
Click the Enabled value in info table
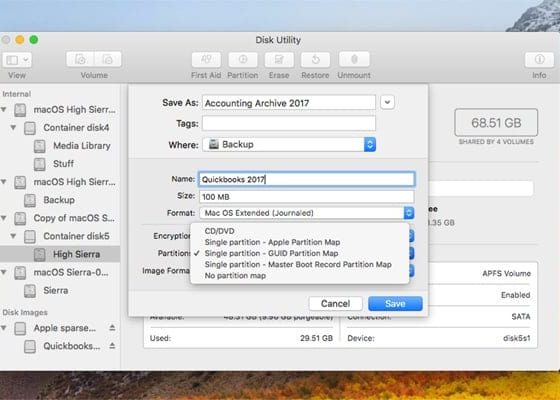tap(515, 295)
